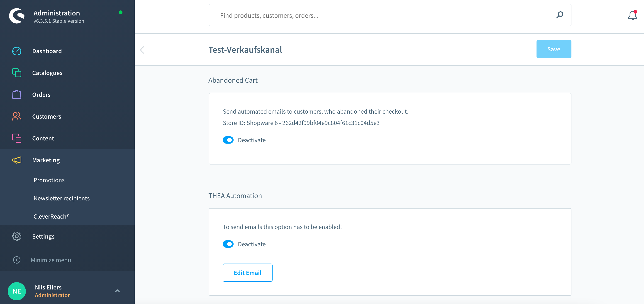The width and height of the screenshot is (644, 304).
Task: Open the CleverReach® menu entry
Action: point(51,216)
